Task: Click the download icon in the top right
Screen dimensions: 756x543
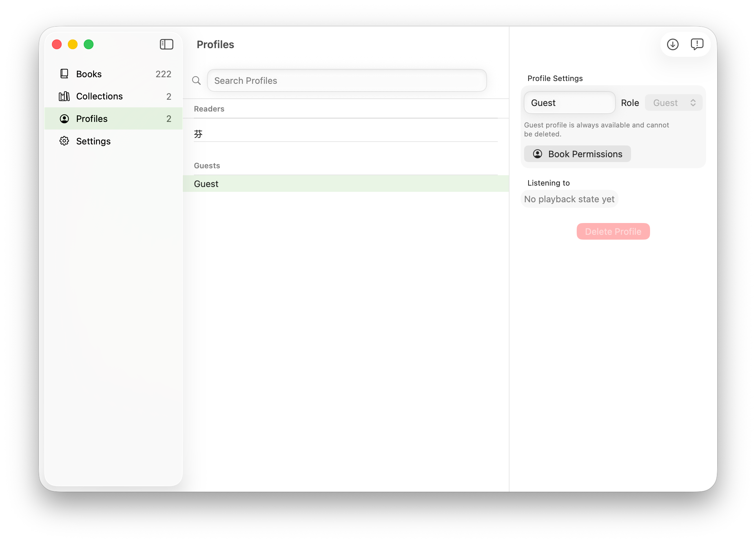Action: coord(673,44)
